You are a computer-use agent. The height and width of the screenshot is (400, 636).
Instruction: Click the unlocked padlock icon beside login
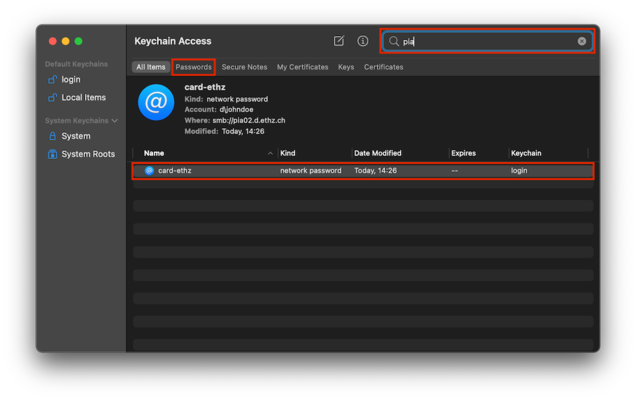(52, 79)
